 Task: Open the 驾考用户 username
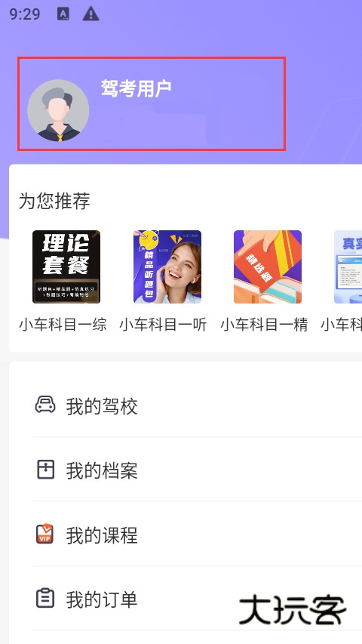click(136, 88)
